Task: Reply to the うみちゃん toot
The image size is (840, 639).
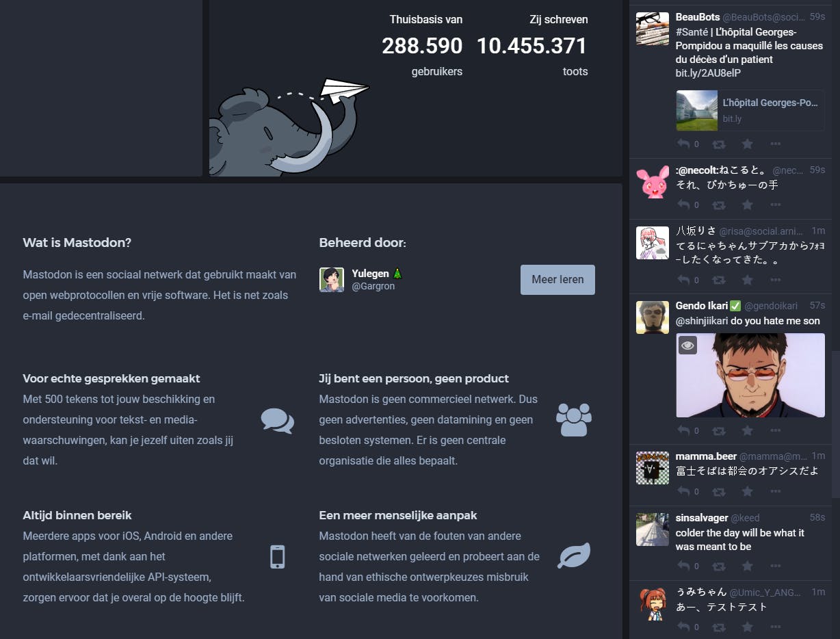Action: click(x=683, y=626)
